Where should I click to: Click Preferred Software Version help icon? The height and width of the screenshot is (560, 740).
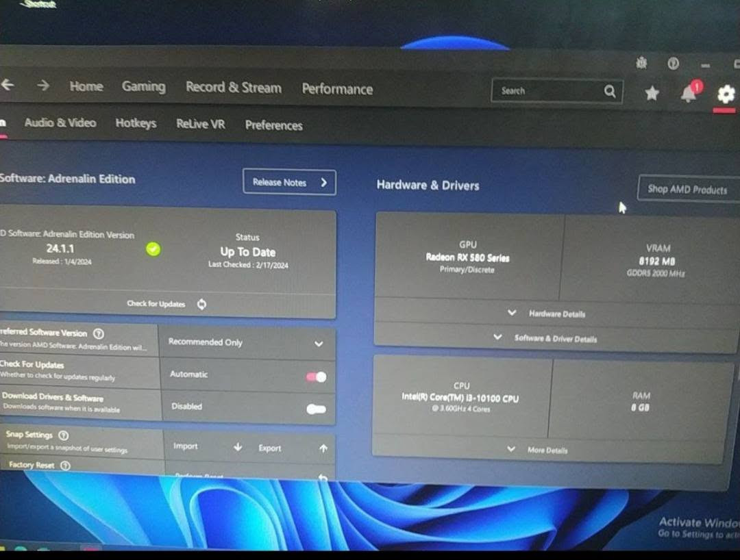pyautogui.click(x=98, y=333)
